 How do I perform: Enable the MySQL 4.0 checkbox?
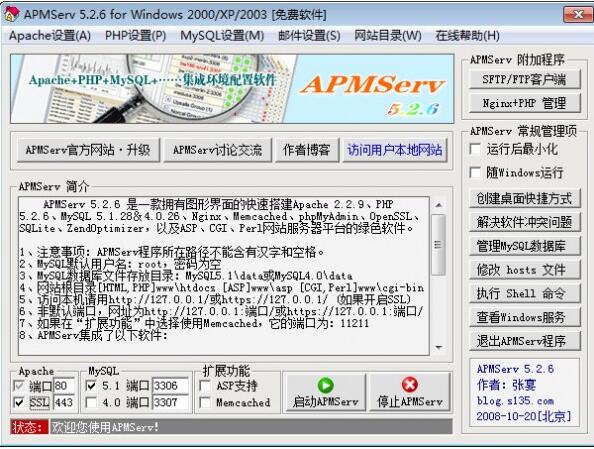pyautogui.click(x=91, y=402)
